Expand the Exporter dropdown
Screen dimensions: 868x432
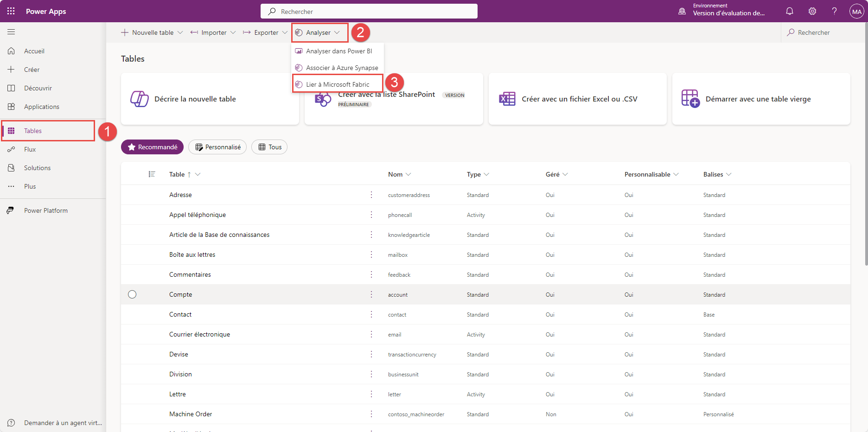(285, 32)
